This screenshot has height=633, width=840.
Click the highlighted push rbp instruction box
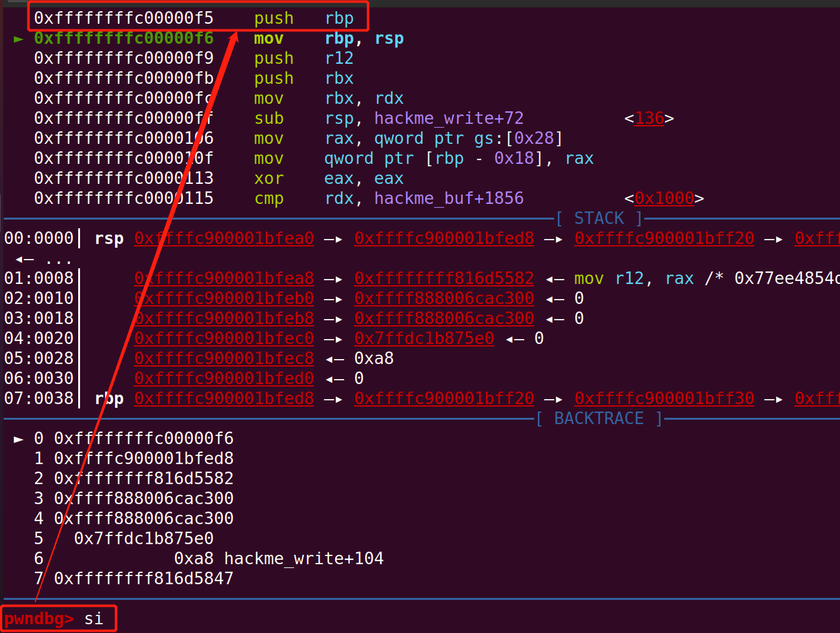(x=194, y=18)
